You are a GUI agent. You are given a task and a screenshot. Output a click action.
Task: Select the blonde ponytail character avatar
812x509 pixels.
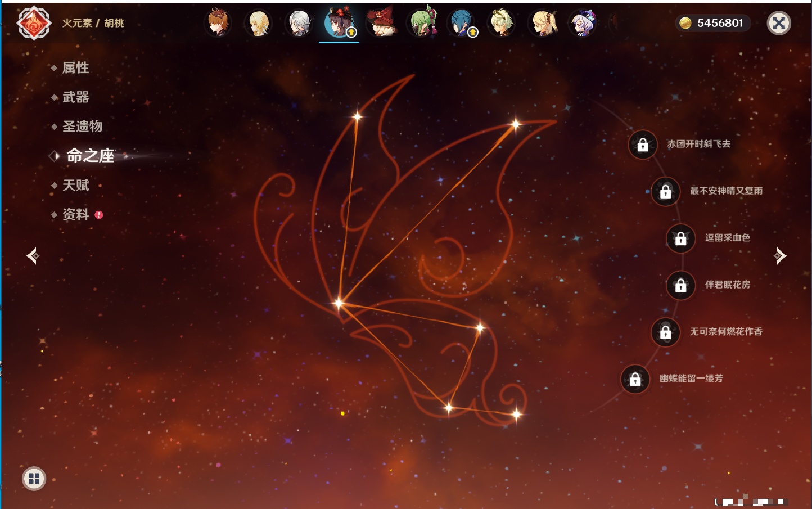coord(543,23)
